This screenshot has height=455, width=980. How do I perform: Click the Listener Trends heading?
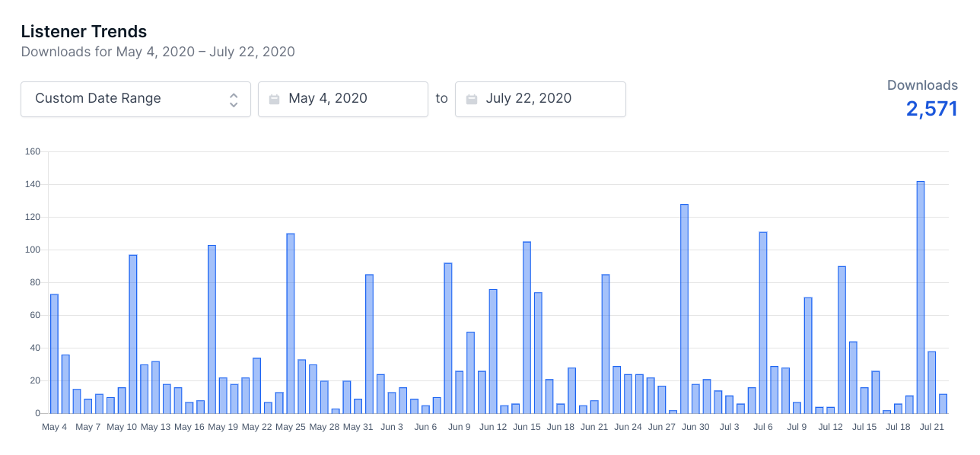click(84, 32)
